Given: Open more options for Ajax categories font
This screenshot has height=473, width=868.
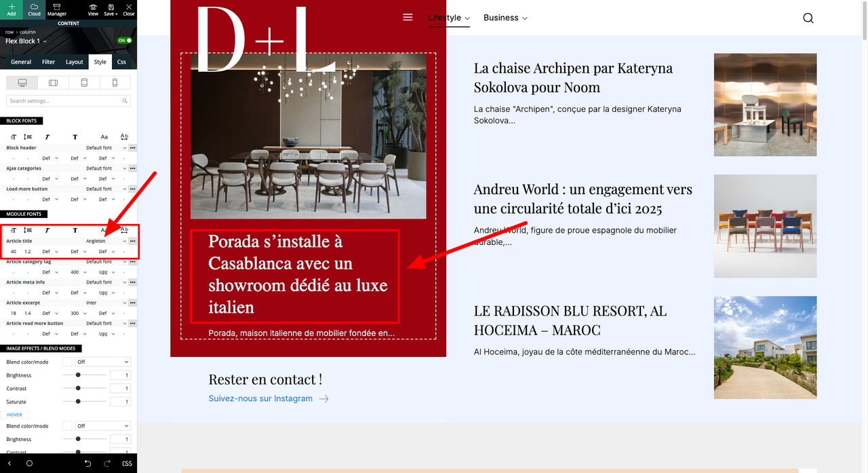Looking at the screenshot, I should click(x=133, y=168).
